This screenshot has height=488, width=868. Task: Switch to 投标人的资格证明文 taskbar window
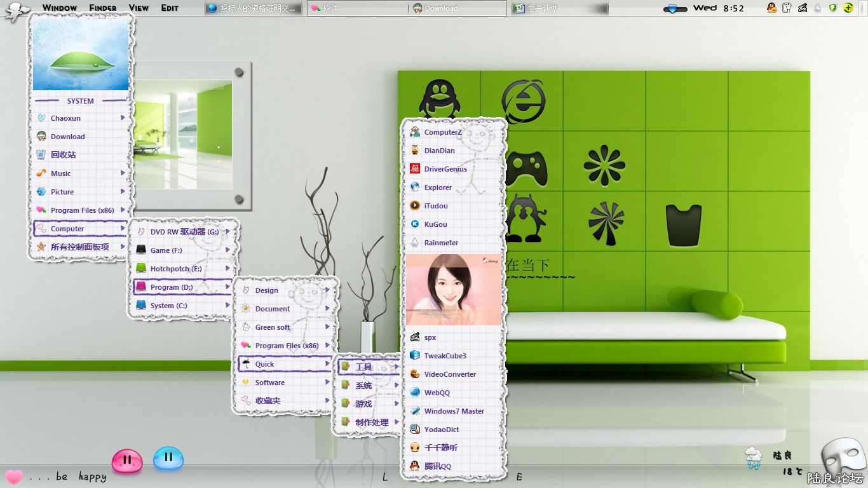click(x=254, y=8)
